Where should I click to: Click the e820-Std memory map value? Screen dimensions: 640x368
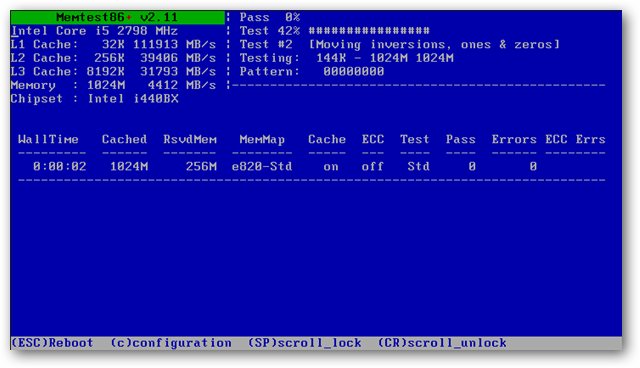262,166
